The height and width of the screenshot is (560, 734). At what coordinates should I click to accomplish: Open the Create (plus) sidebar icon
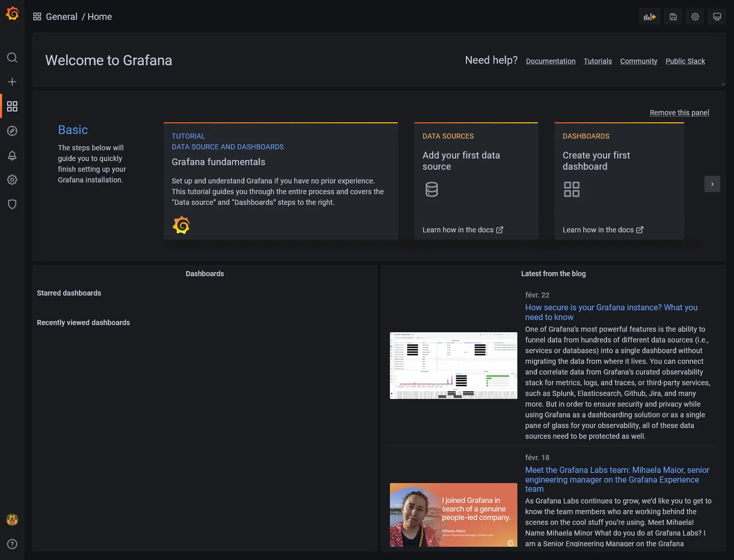coord(12,82)
